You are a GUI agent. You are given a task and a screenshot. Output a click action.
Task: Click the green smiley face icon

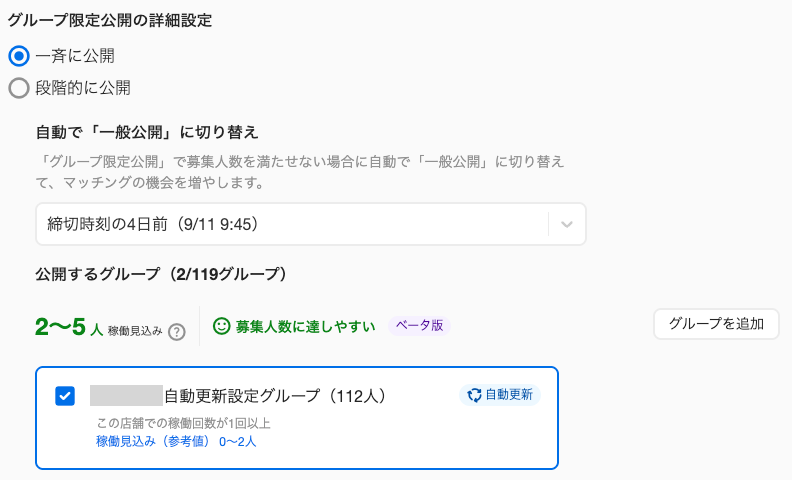(x=221, y=326)
